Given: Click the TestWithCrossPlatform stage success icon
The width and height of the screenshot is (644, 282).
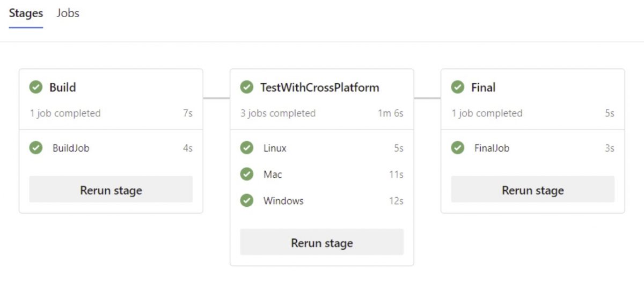Looking at the screenshot, I should tap(247, 87).
